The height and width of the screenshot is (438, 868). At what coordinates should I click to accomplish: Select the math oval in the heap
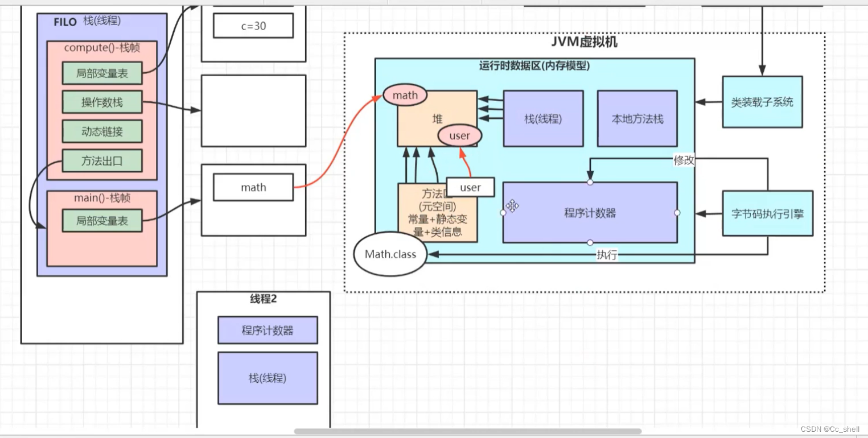tap(405, 95)
